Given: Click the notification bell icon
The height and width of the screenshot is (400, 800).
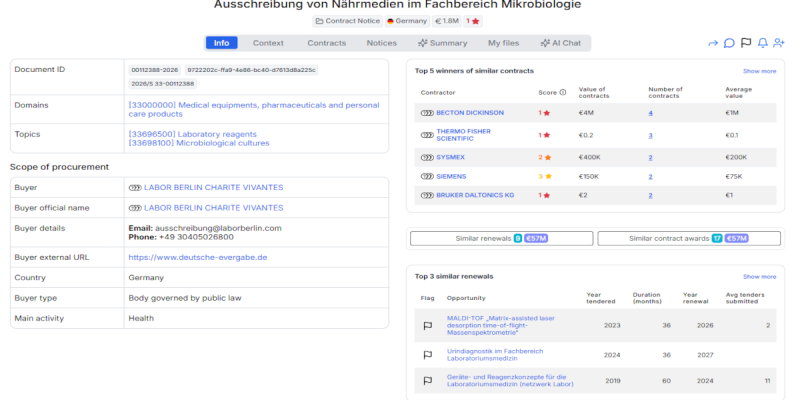Looking at the screenshot, I should coord(762,43).
